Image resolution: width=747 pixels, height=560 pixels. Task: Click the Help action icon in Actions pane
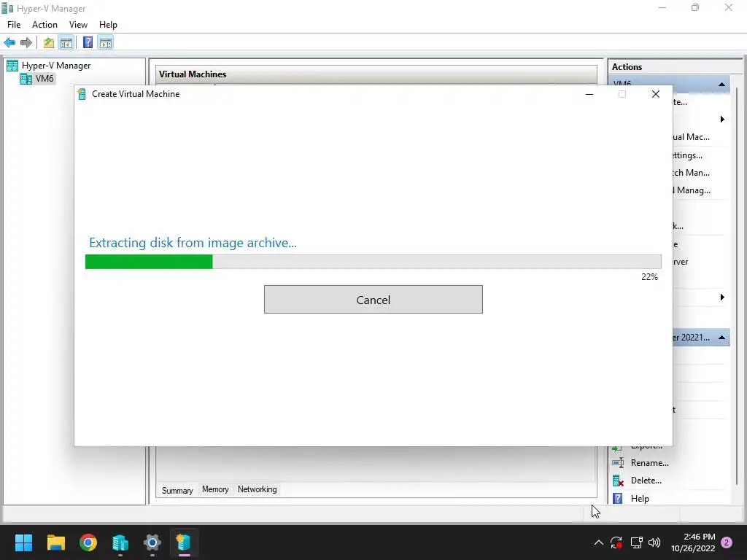tap(618, 499)
